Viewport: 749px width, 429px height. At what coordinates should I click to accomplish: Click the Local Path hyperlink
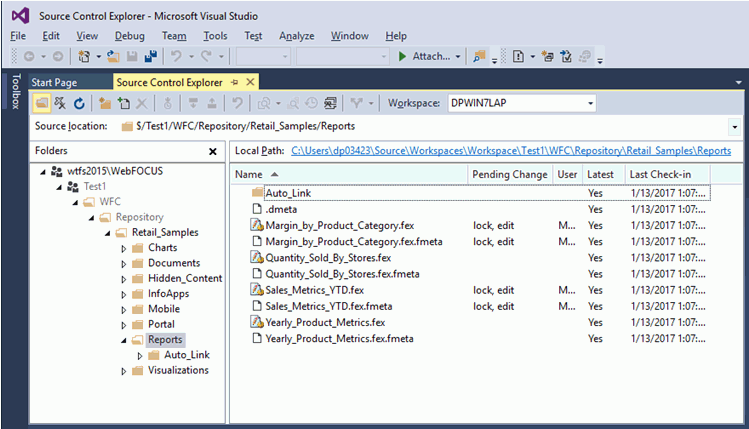click(511, 151)
